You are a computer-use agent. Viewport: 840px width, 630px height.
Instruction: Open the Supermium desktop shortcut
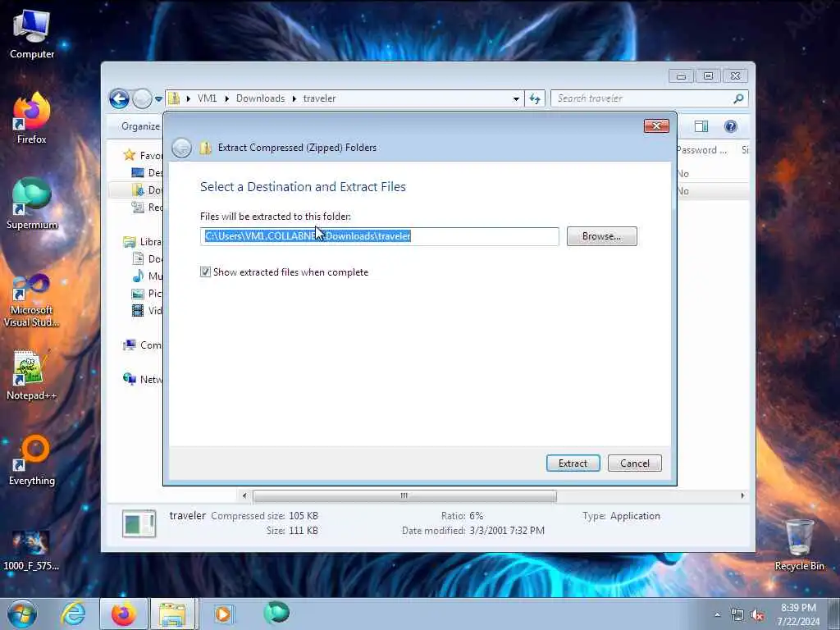32,204
